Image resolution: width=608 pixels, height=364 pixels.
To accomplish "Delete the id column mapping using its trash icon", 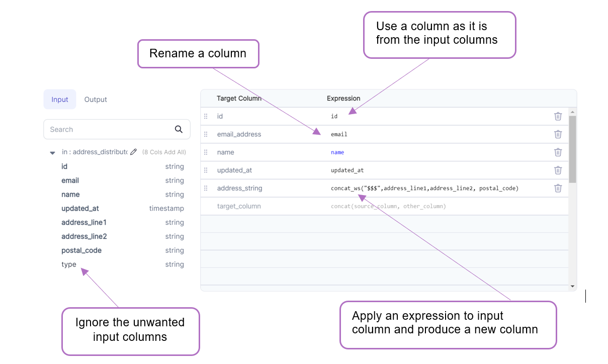I will tap(558, 116).
